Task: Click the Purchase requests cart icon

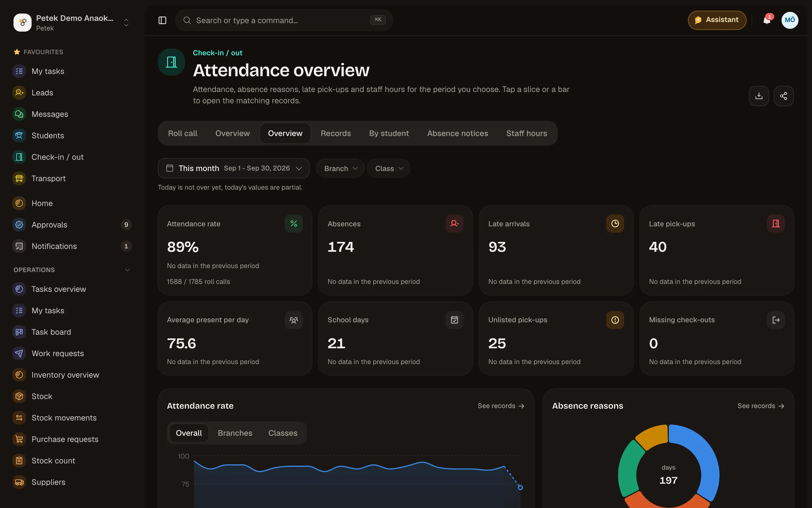Action: [19, 439]
